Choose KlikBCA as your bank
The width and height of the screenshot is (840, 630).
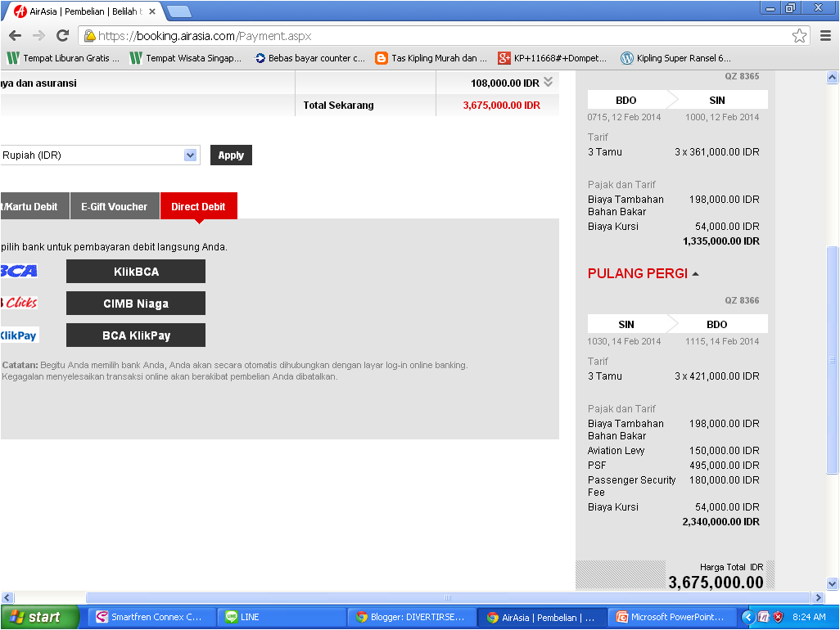pyautogui.click(x=135, y=271)
